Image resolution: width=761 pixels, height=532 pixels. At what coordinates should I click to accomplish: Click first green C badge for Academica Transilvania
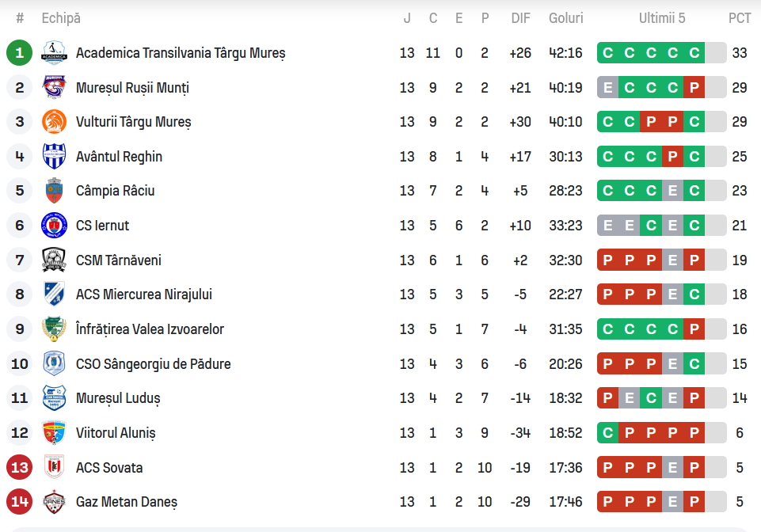point(607,53)
